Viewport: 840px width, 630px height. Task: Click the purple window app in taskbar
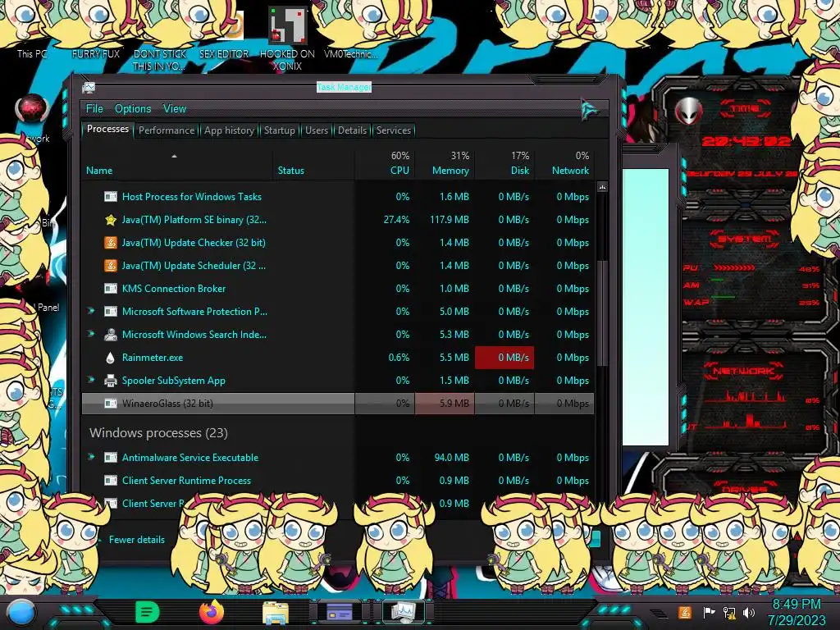pos(339,612)
